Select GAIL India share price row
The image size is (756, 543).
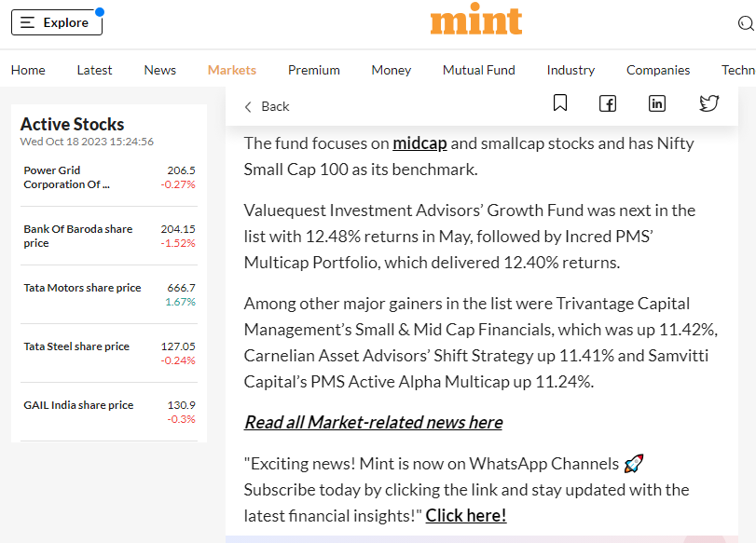coord(78,405)
